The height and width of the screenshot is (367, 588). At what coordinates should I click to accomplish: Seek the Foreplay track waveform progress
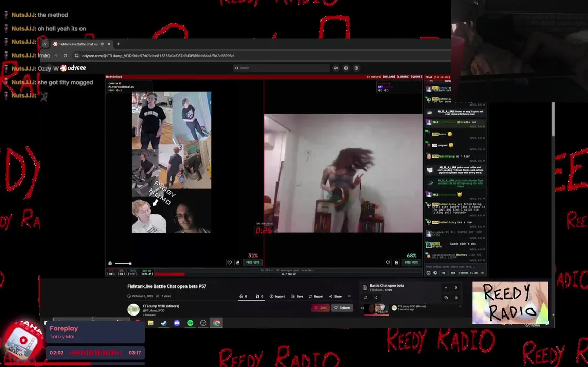[96, 353]
